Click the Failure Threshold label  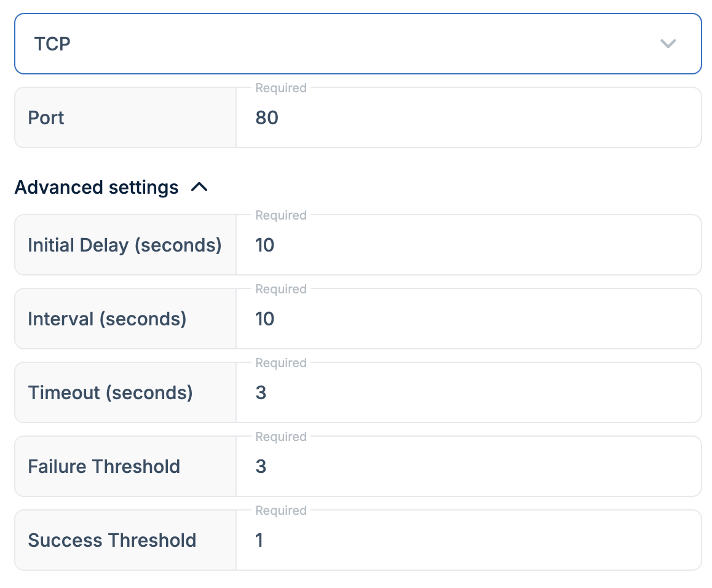(x=104, y=467)
